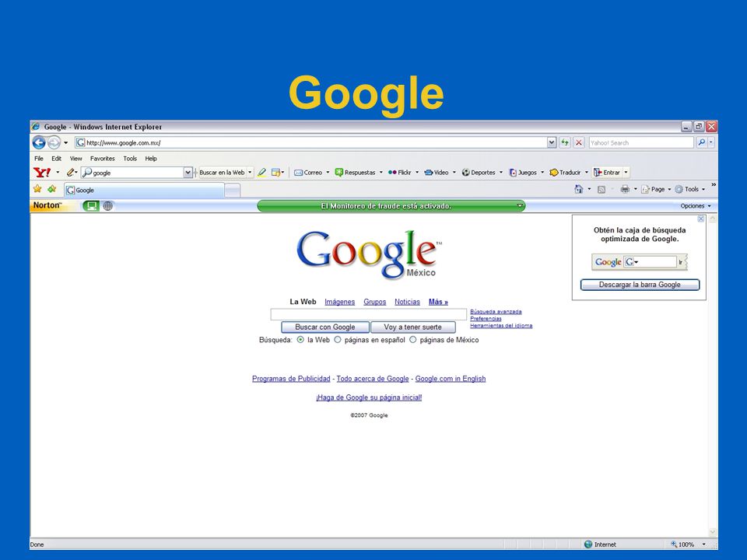Click the address bar URL field

coord(310,142)
